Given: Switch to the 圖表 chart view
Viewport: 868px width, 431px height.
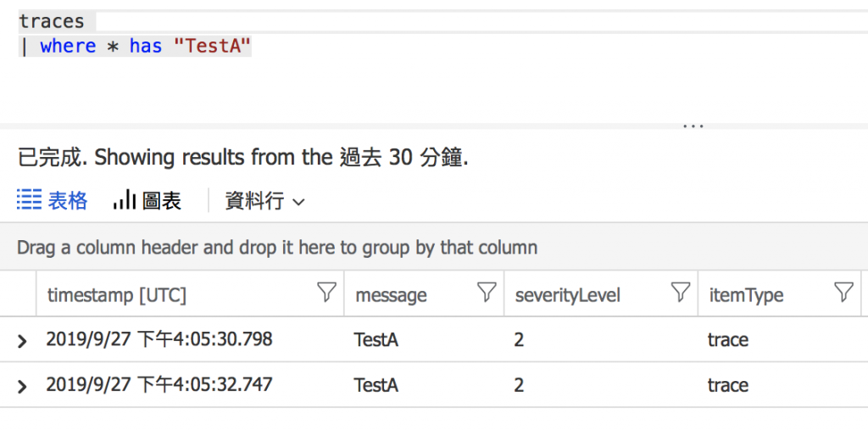Looking at the screenshot, I should click(x=147, y=201).
